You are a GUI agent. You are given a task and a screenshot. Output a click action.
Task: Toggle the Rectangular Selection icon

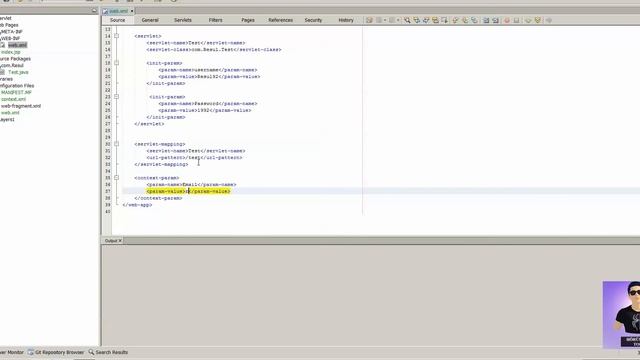click(x=444, y=20)
